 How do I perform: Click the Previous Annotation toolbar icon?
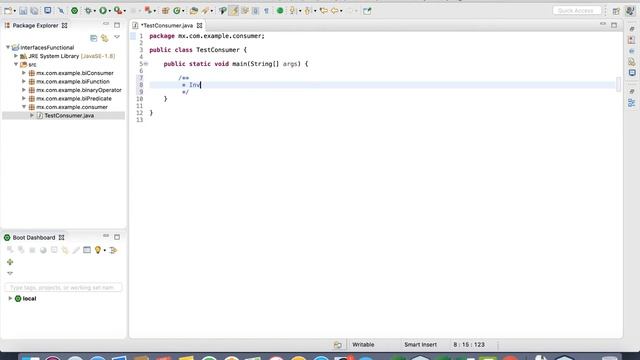click(308, 11)
